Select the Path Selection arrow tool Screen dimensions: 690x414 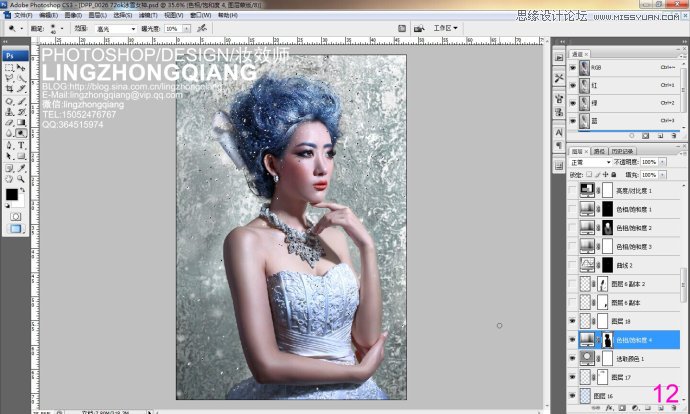(9, 156)
